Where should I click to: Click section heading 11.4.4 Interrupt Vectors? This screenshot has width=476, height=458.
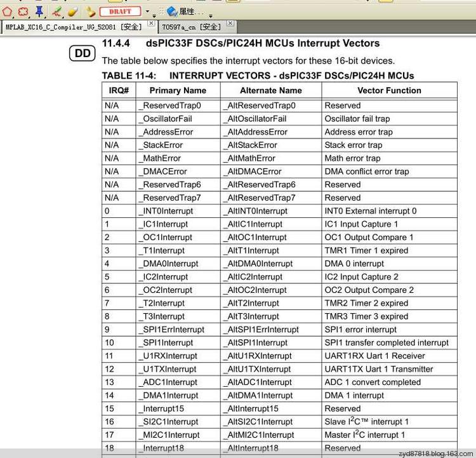pyautogui.click(x=241, y=44)
